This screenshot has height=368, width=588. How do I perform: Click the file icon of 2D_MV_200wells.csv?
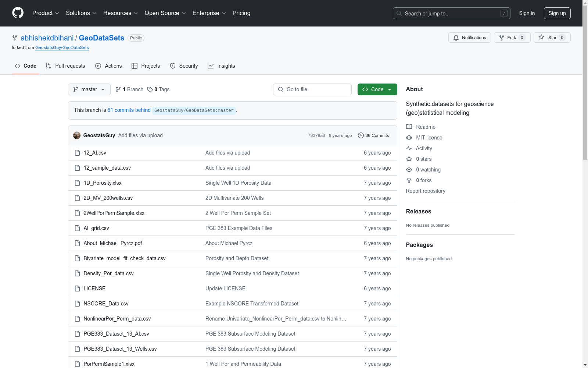[x=77, y=198]
